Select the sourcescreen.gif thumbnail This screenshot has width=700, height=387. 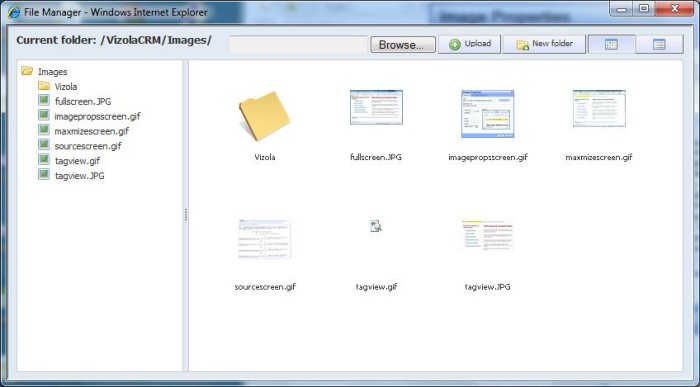click(265, 239)
